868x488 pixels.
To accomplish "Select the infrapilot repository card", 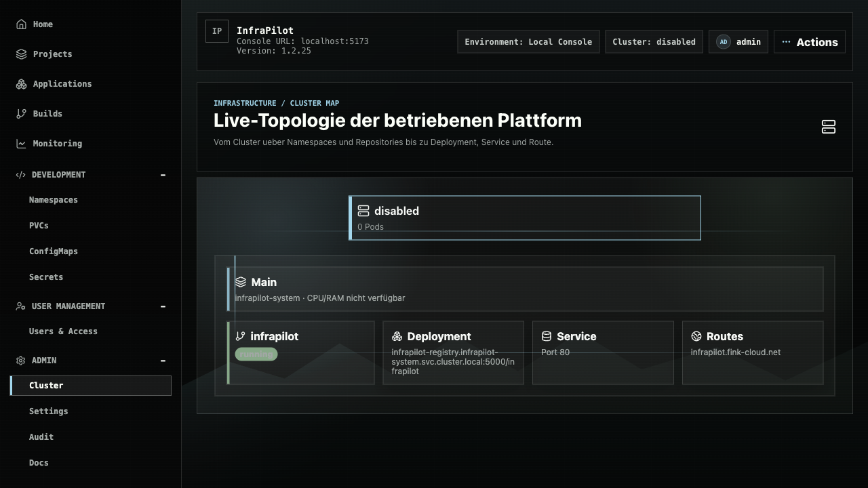I will (301, 352).
